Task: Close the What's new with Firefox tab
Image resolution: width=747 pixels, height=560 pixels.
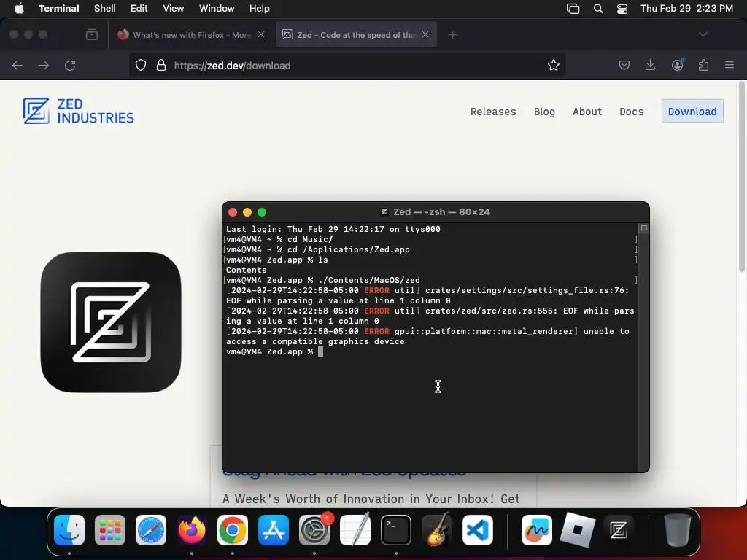Action: [x=261, y=34]
